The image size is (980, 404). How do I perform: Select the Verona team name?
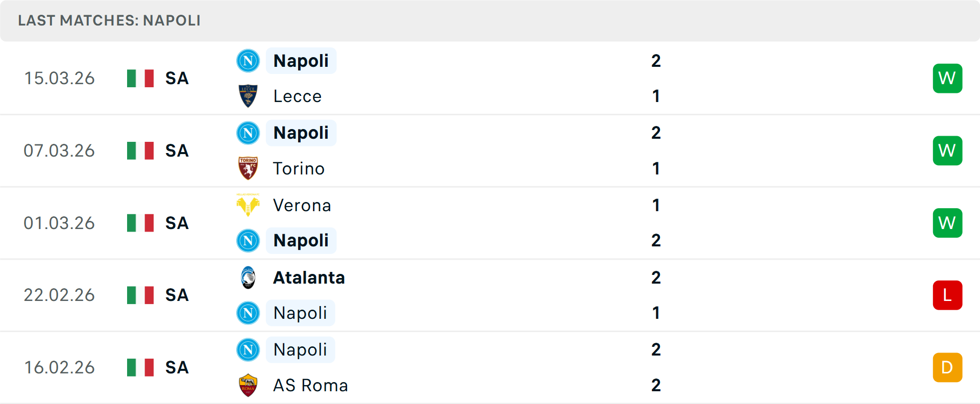(302, 205)
